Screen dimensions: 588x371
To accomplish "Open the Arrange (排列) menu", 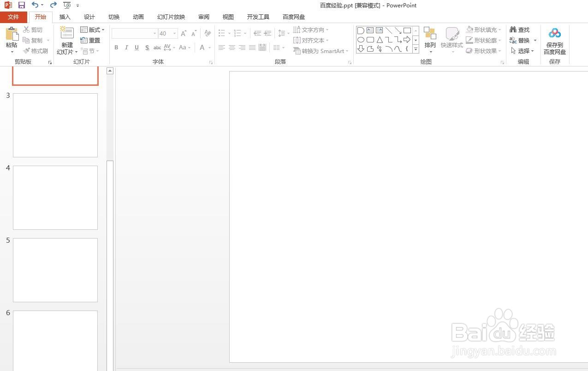I will [430, 40].
